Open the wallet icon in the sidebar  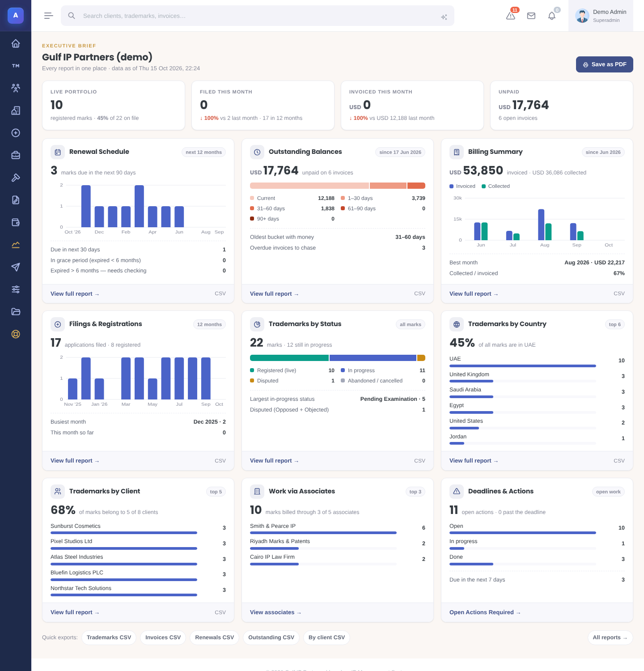tap(16, 222)
